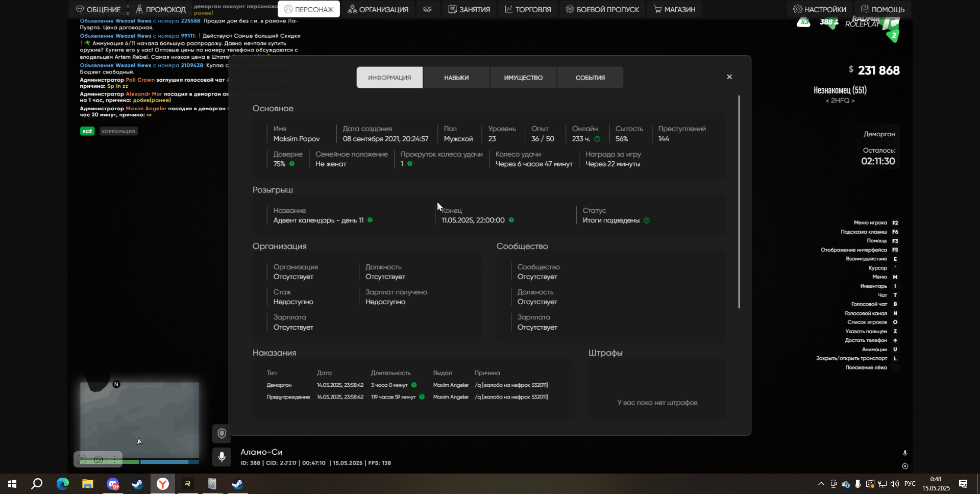The image size is (980, 494).
Task: Open the Radmir R launcher taskbar icon
Action: pyautogui.click(x=187, y=484)
